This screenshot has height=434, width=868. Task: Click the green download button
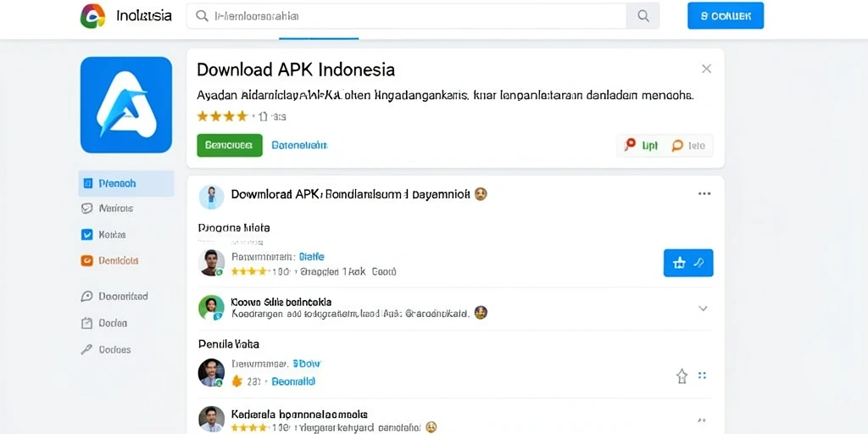coord(229,145)
